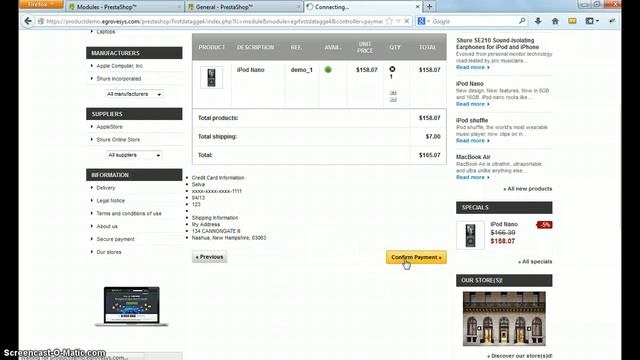Open the About us link

pyautogui.click(x=107, y=227)
